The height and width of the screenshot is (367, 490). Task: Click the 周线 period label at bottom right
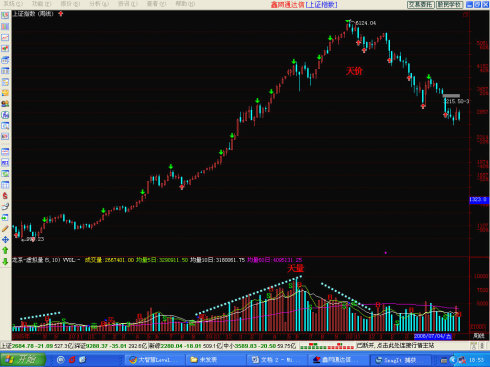pos(479,336)
